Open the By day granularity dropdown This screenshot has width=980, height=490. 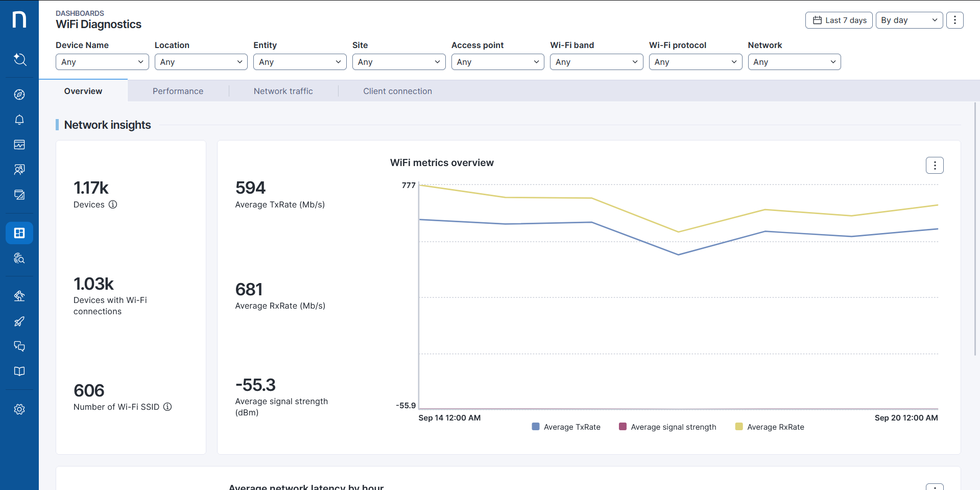coord(909,20)
